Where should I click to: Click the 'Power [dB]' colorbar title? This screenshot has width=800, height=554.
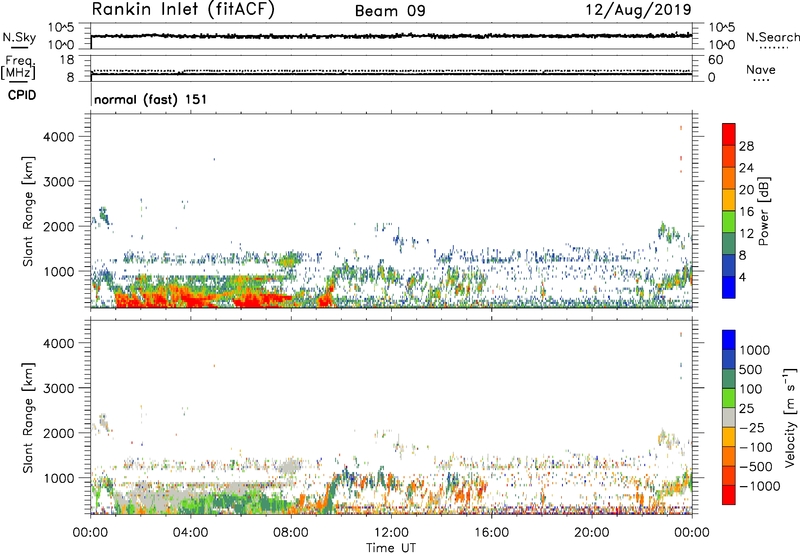pos(763,211)
